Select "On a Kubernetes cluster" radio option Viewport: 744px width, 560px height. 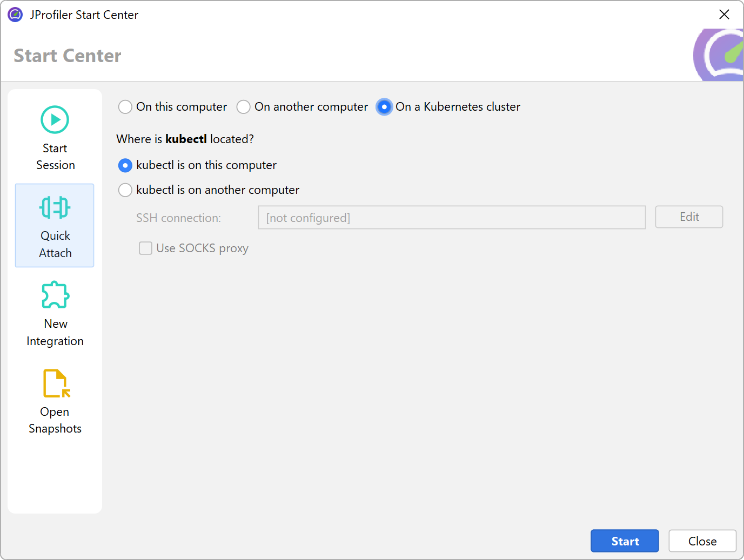point(384,107)
